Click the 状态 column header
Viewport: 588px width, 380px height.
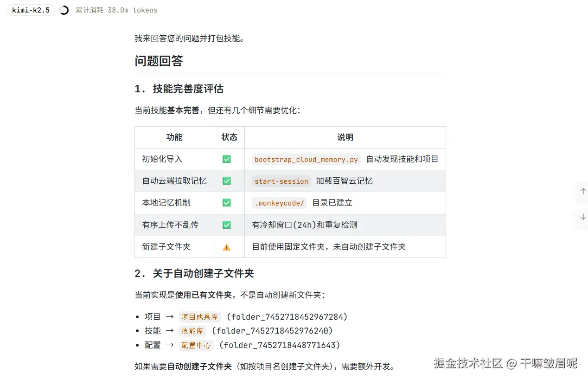229,137
